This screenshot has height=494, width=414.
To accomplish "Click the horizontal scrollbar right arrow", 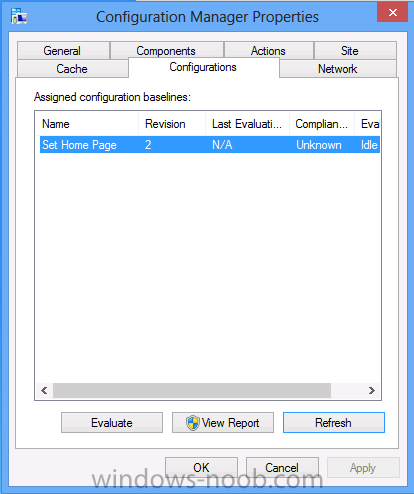I will pyautogui.click(x=372, y=390).
